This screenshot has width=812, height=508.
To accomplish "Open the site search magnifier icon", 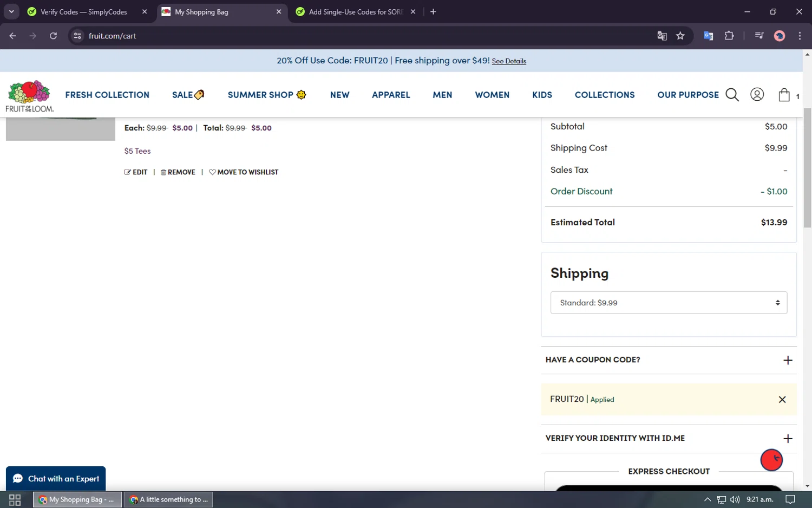I will pos(732,95).
